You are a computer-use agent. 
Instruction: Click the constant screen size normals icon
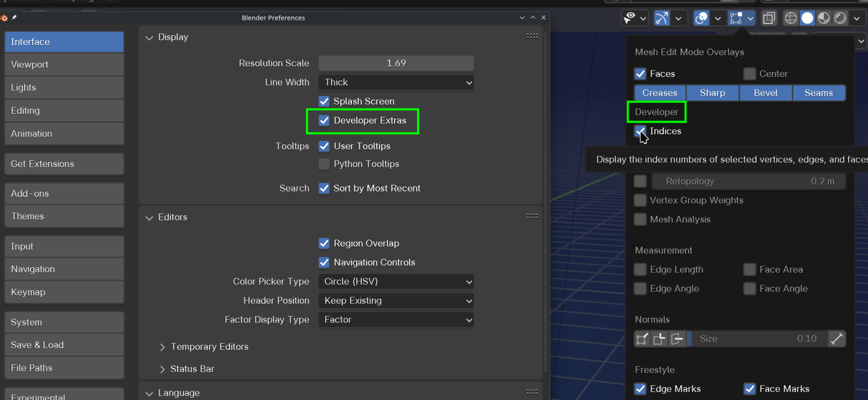(x=837, y=338)
